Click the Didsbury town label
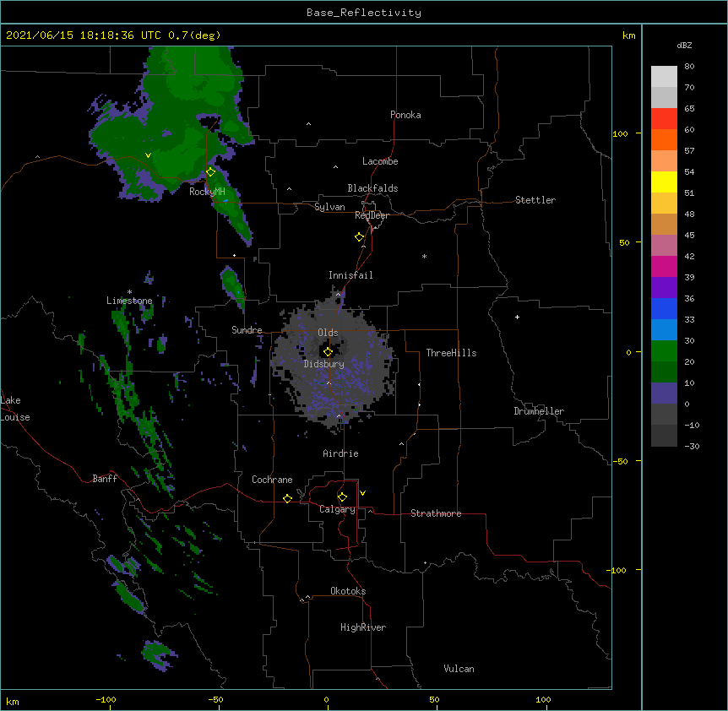The height and width of the screenshot is (711, 728). point(324,364)
